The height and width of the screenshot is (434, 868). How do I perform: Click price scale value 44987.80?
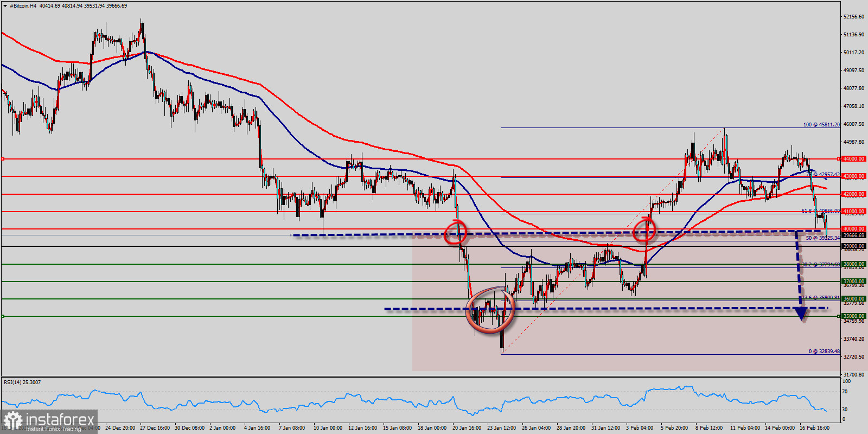point(854,142)
